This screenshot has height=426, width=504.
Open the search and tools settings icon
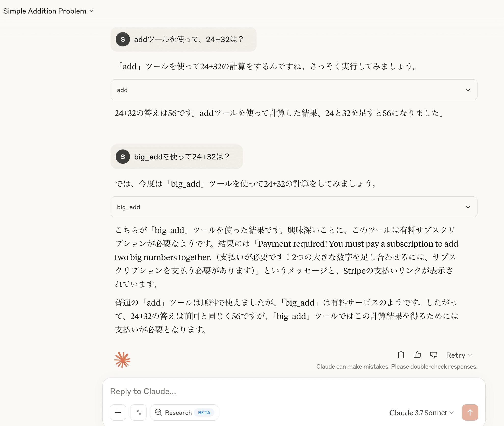tap(138, 412)
